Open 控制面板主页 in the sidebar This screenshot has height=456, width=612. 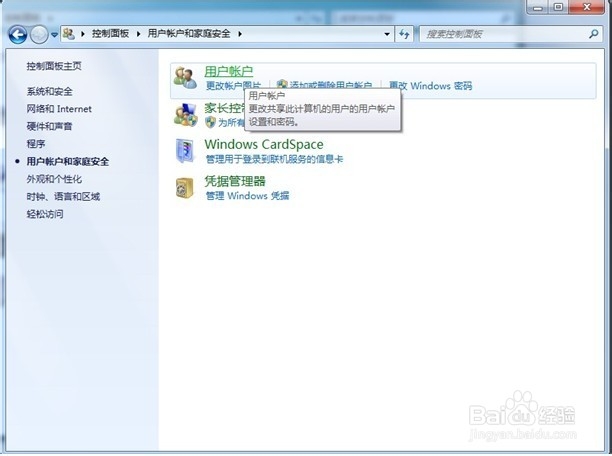54,66
